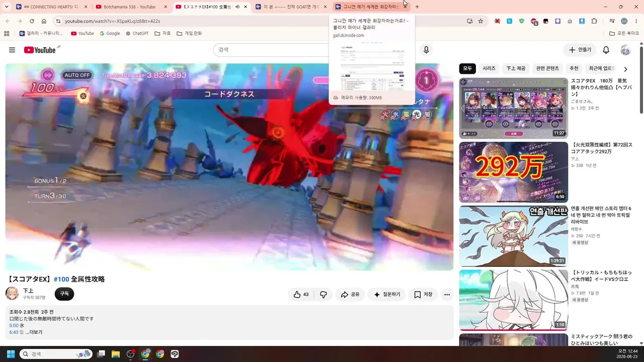
Task: Switch to the 이 분 진짜 GOAT tab
Action: (x=292, y=7)
